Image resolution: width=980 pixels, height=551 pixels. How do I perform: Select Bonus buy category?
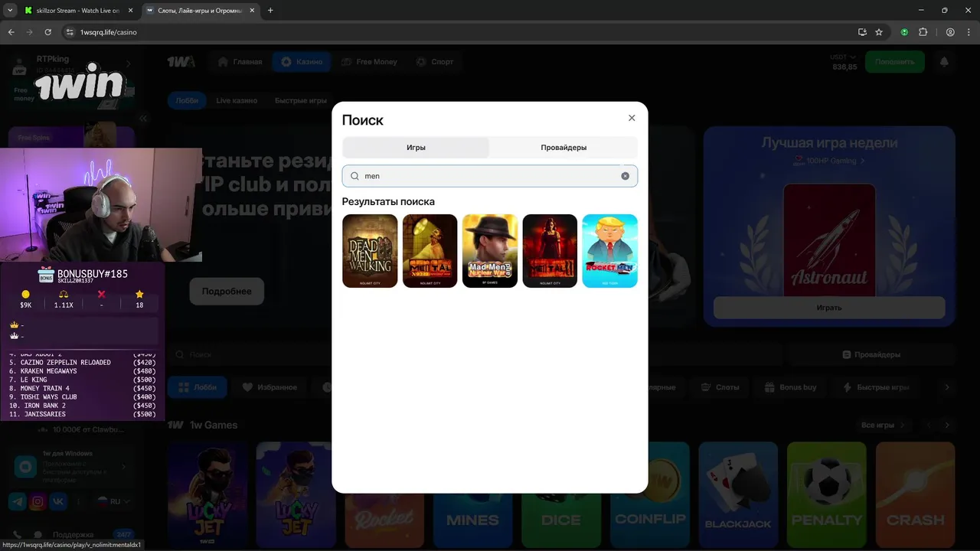791,387
